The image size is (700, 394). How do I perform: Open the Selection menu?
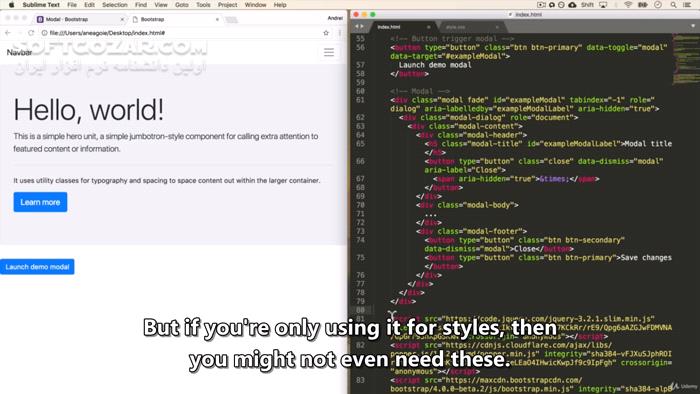[x=115, y=5]
